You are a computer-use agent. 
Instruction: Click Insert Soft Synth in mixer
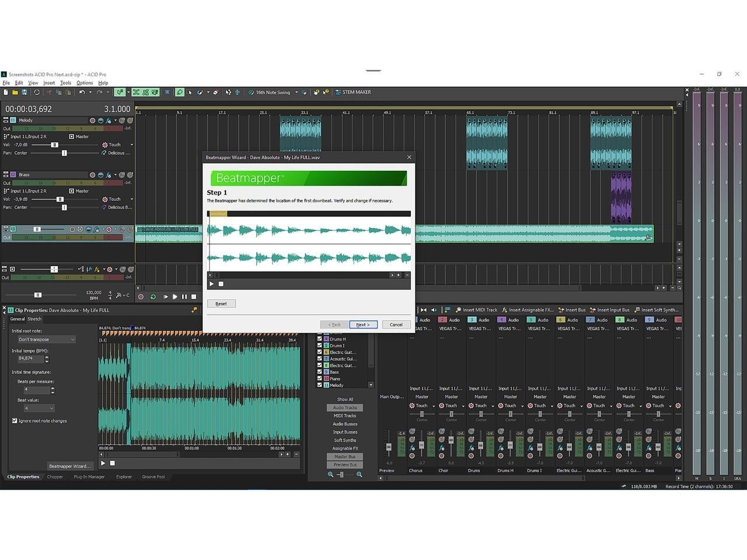pyautogui.click(x=656, y=310)
